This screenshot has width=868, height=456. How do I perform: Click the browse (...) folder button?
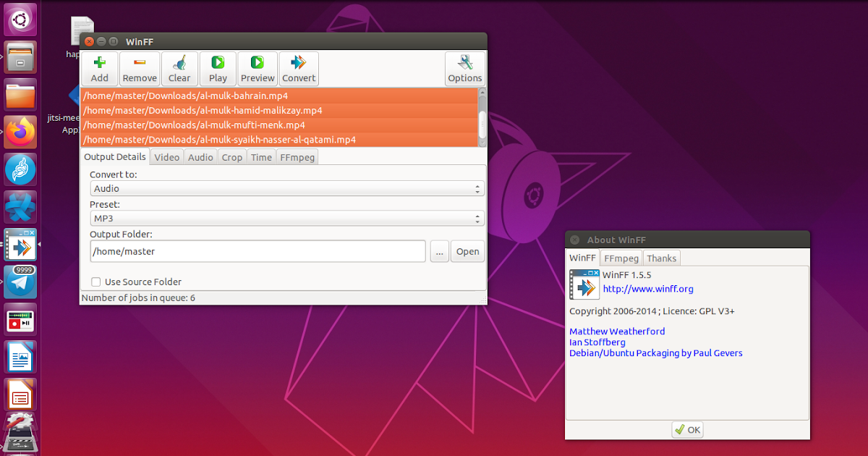click(439, 252)
